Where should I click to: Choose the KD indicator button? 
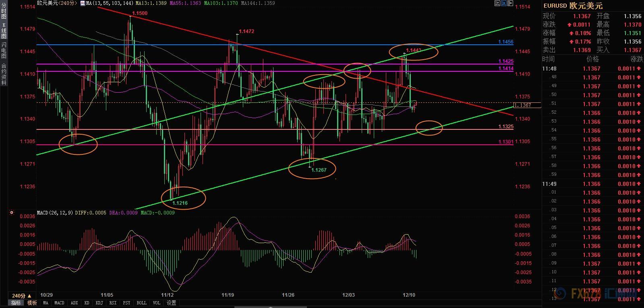[x=87, y=303]
